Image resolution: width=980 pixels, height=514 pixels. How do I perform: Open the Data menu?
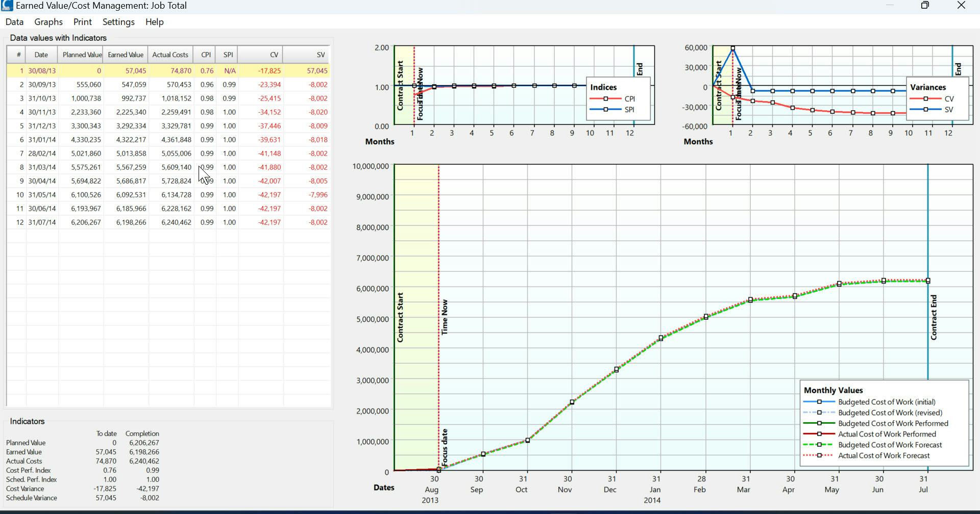(14, 22)
